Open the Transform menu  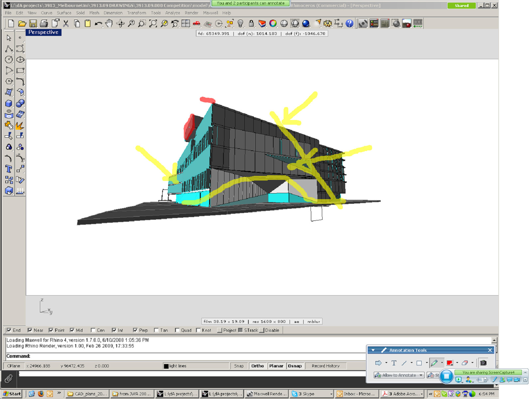(x=136, y=13)
